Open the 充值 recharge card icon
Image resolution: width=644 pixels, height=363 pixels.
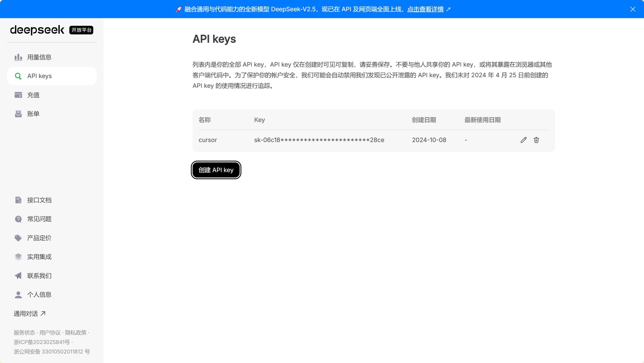[18, 95]
